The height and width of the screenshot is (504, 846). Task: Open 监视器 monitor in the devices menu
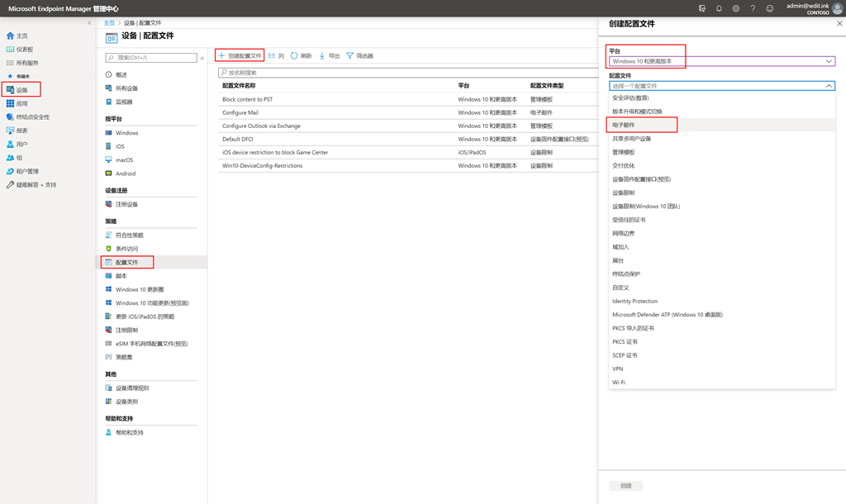click(x=124, y=102)
